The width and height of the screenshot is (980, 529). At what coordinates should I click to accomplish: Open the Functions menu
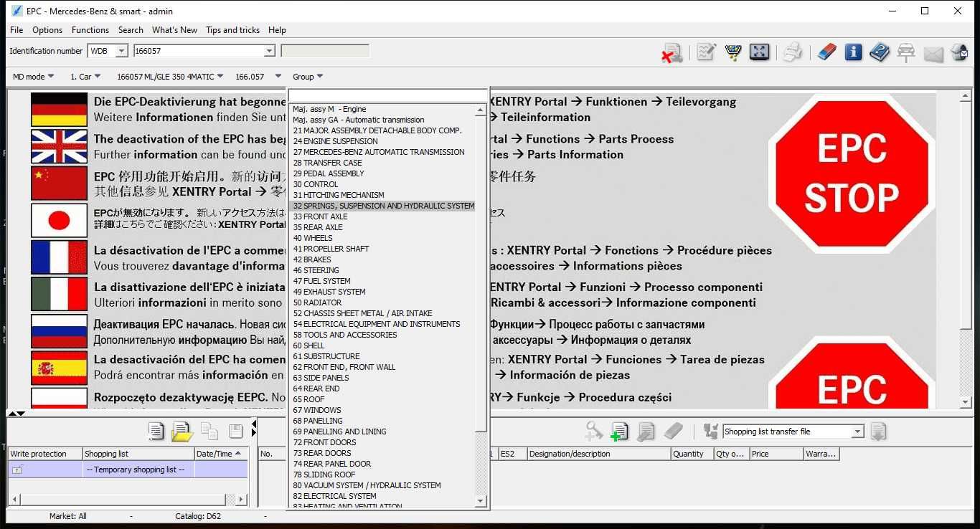coord(90,30)
